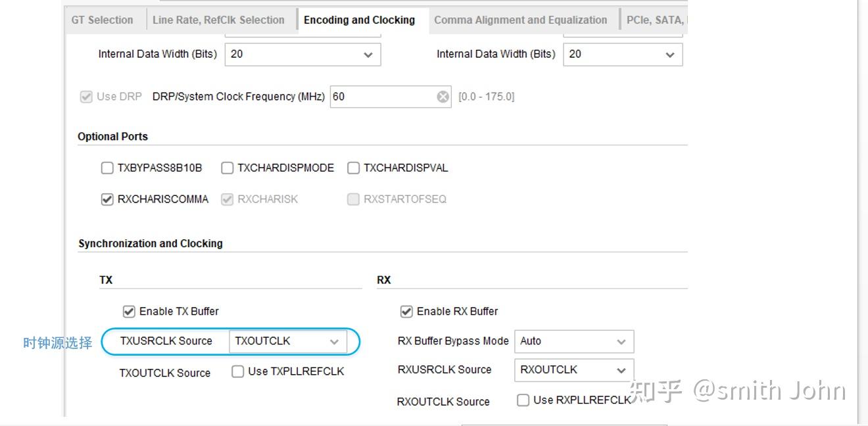The image size is (868, 426).
Task: Check Use TXPLLREFCLK for TXOUTCLK source
Action: (x=238, y=372)
